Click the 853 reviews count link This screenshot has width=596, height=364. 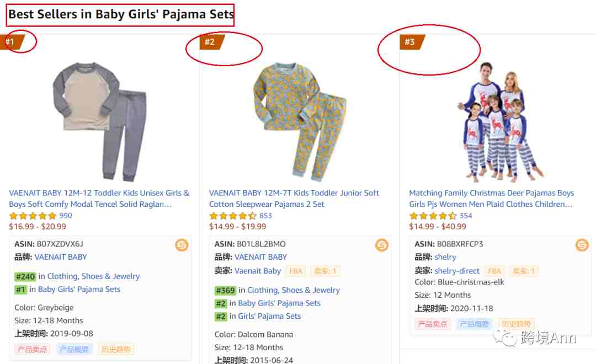click(265, 216)
